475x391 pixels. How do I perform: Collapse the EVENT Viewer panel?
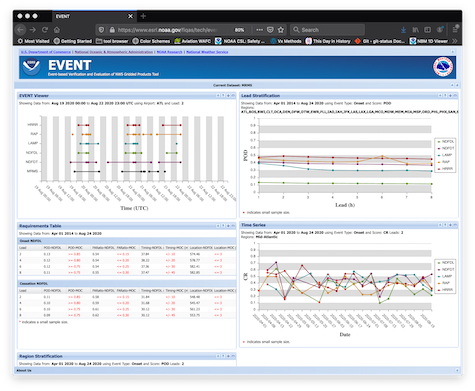coord(233,96)
